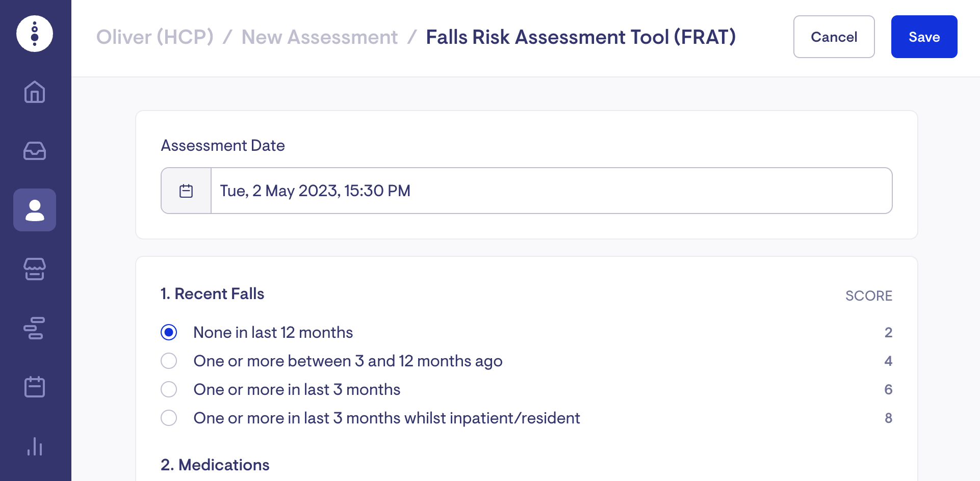980x481 pixels.
Task: Navigate to New Assessment breadcrumb
Action: click(320, 37)
